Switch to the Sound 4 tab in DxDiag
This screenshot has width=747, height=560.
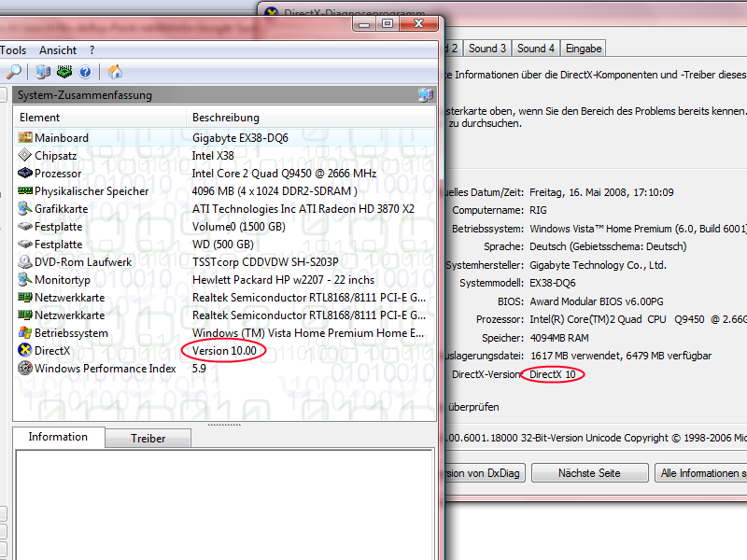535,49
